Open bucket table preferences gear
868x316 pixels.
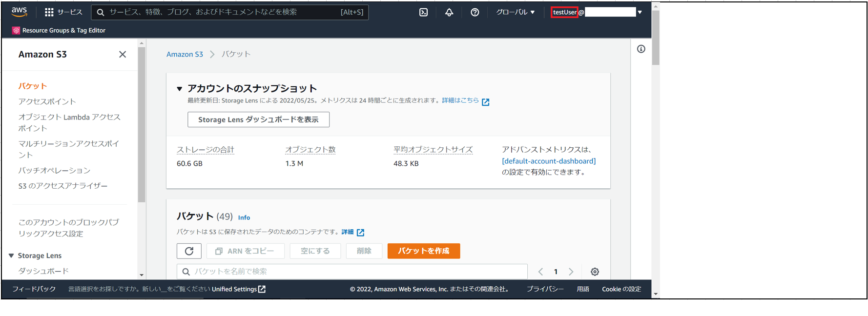tap(595, 272)
